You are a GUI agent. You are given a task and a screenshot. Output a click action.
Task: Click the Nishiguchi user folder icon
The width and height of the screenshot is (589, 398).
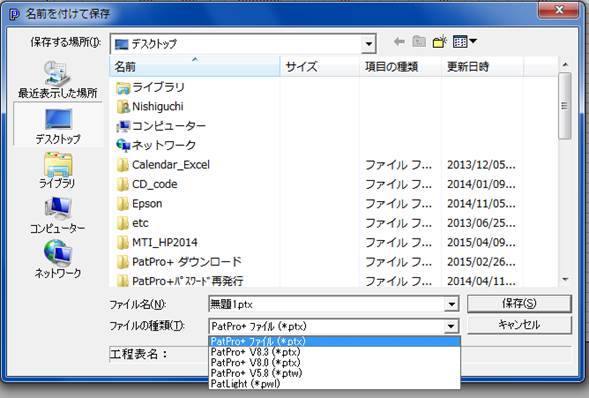pyautogui.click(x=123, y=107)
